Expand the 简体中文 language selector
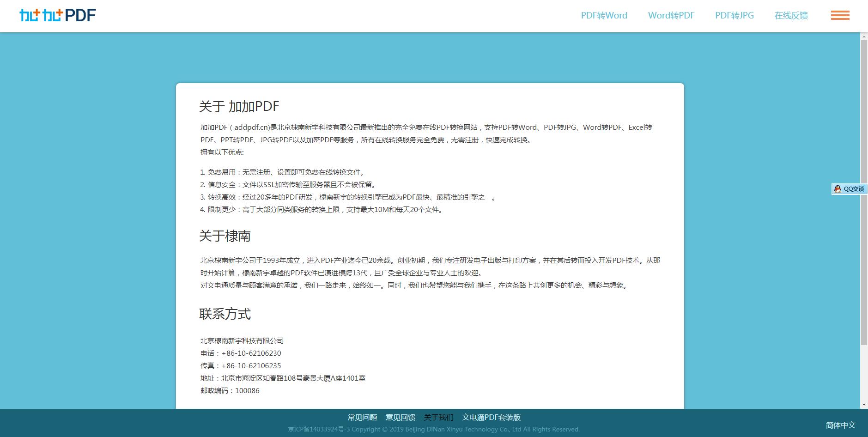868x437 pixels. click(840, 425)
